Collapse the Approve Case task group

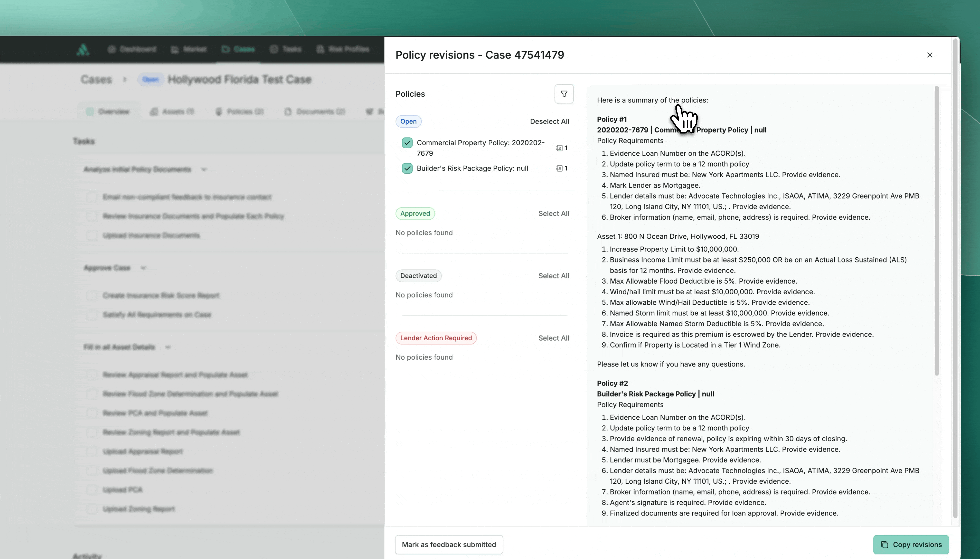coord(143,268)
